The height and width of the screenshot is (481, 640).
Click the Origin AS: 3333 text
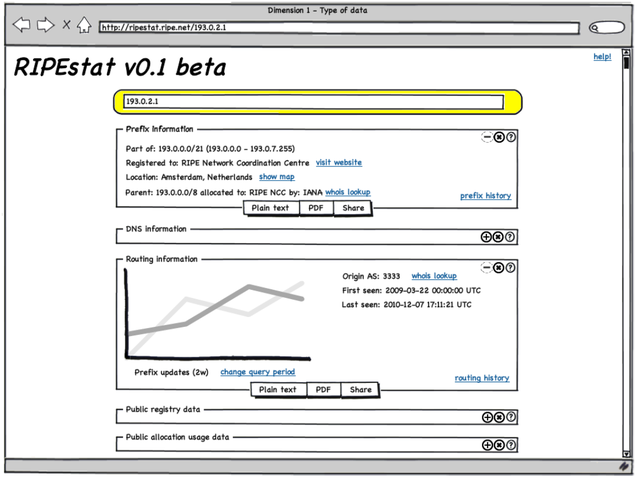(x=371, y=276)
